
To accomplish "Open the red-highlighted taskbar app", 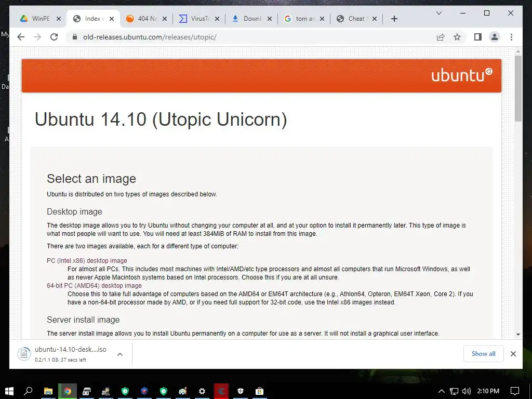I will [x=221, y=391].
